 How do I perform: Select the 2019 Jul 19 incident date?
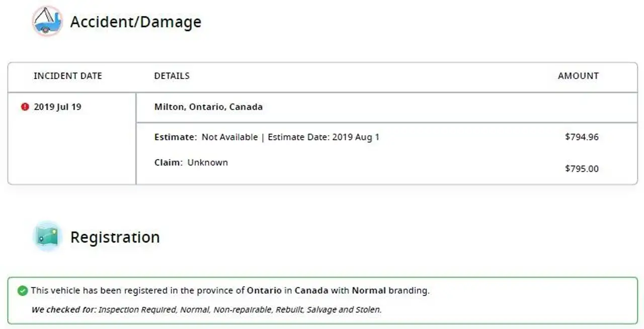[x=57, y=107]
